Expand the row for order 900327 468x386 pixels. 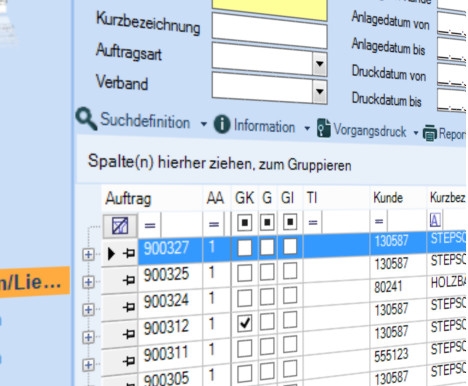88,255
